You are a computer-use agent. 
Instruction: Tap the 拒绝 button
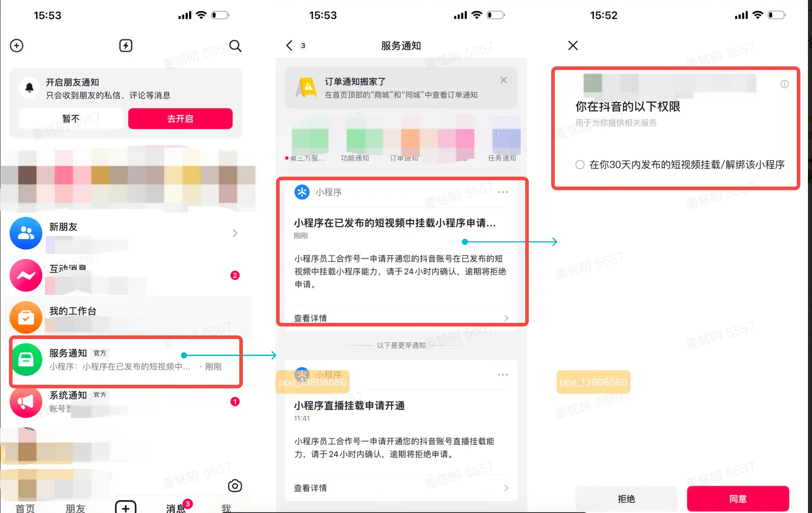click(x=626, y=499)
